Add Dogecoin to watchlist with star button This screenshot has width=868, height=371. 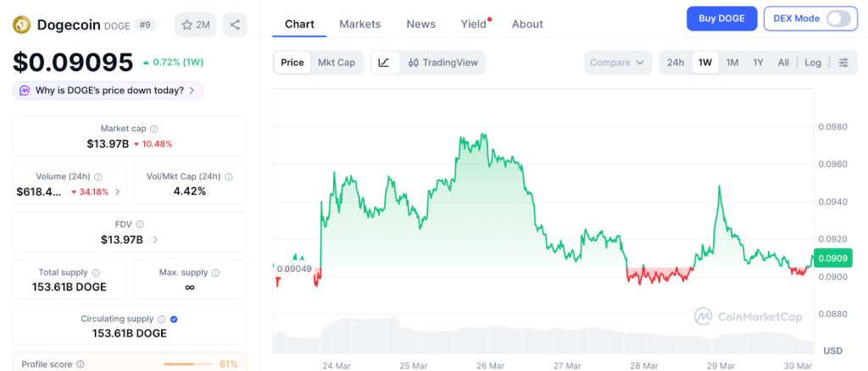click(196, 25)
